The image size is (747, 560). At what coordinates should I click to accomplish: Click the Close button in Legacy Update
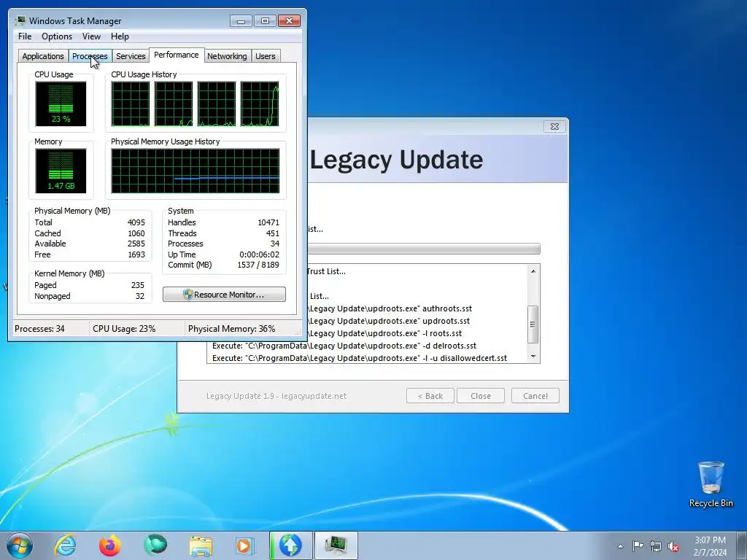(x=480, y=396)
